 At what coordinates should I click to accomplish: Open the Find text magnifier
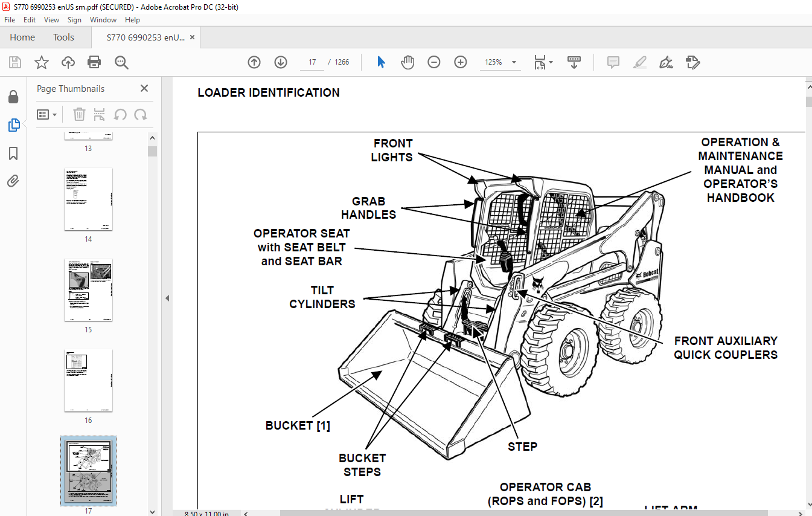121,62
